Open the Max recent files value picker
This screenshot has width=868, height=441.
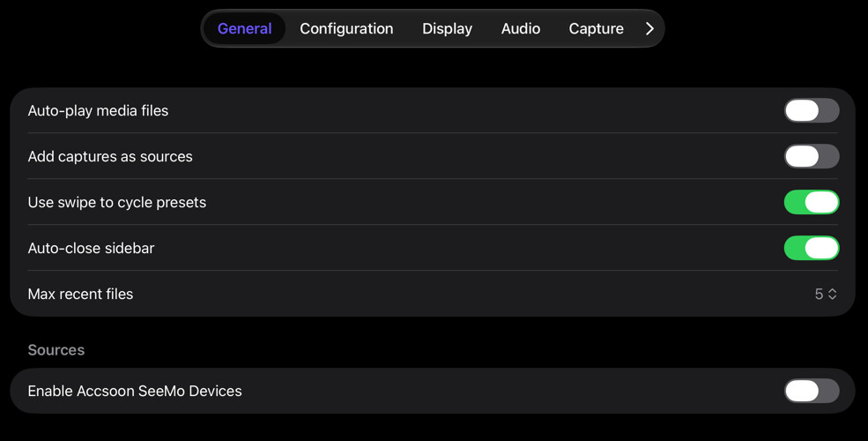pyautogui.click(x=826, y=295)
